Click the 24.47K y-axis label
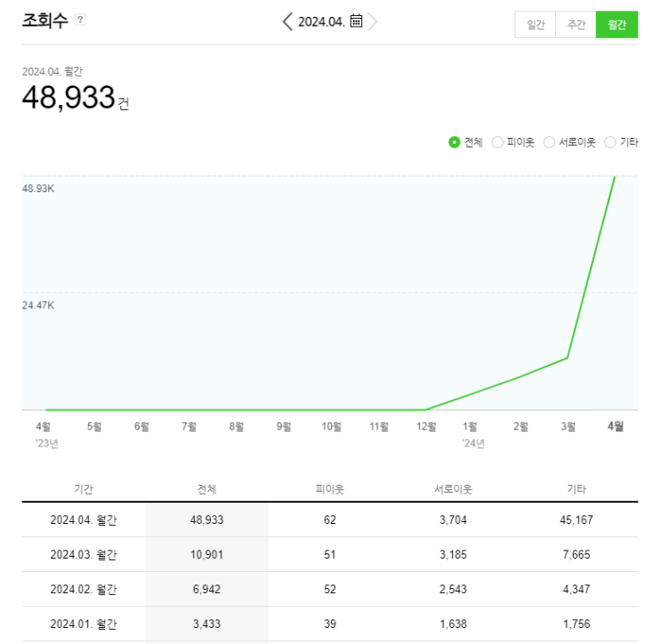 (38, 305)
